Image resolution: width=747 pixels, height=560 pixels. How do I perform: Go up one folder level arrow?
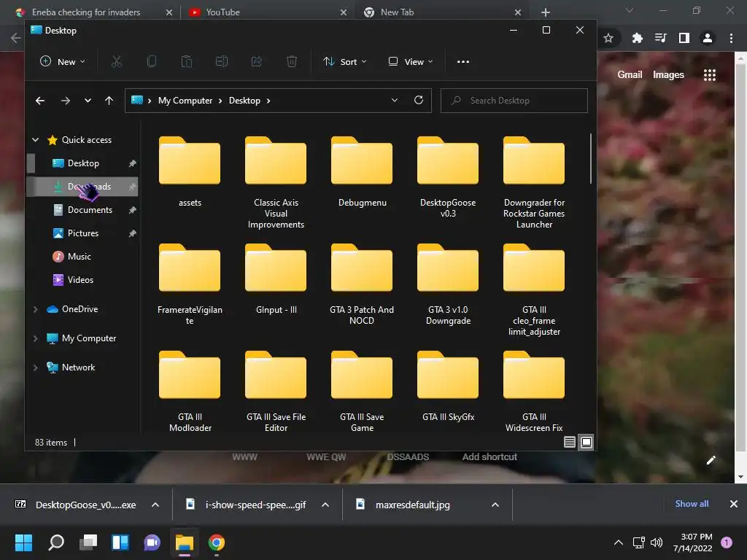(x=109, y=101)
